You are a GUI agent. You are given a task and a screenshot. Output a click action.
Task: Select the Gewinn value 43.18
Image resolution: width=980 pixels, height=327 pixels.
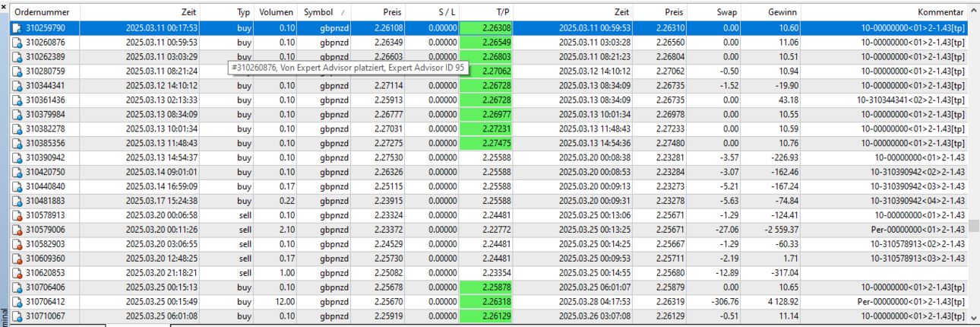[x=789, y=100]
